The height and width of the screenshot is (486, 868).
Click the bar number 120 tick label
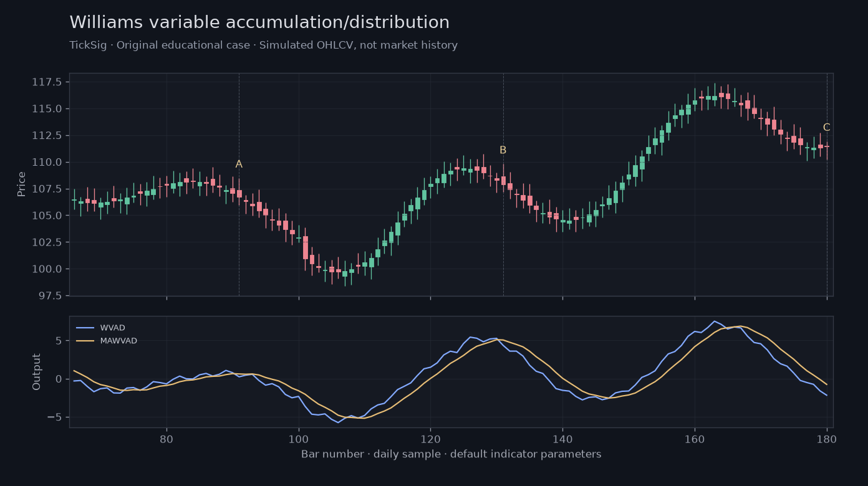[430, 438]
